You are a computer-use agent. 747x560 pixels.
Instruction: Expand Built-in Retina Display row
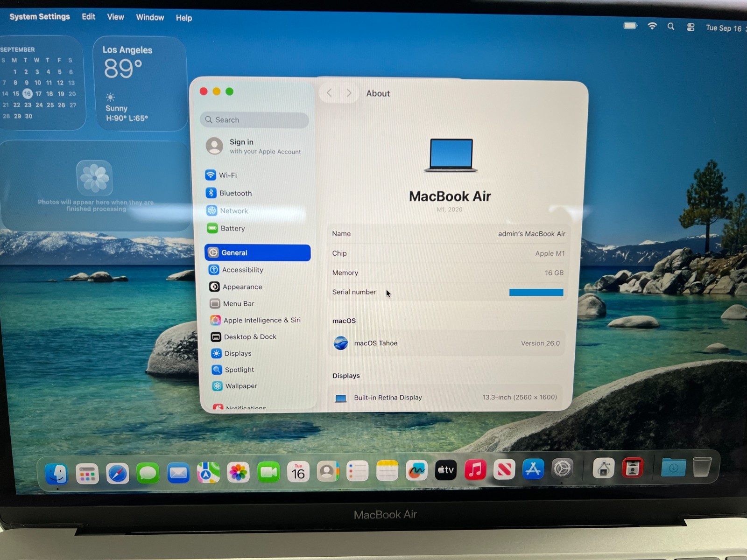(446, 398)
